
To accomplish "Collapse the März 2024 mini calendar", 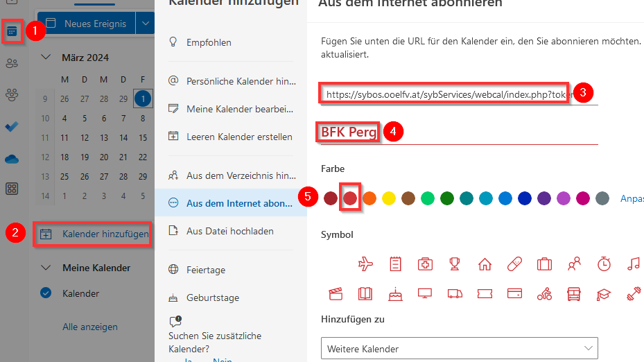I will pyautogui.click(x=46, y=58).
